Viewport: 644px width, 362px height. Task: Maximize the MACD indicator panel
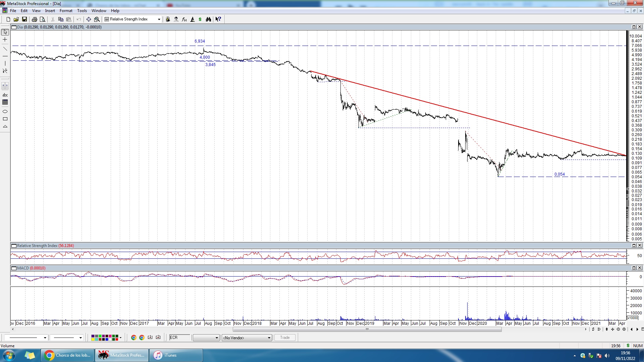pyautogui.click(x=634, y=268)
